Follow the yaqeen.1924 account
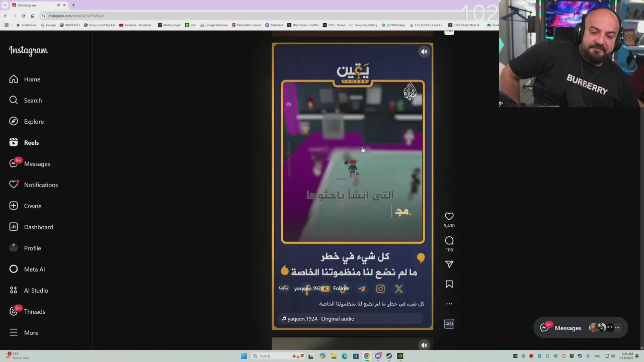Viewport: 644px width, 362px height. 341,289
